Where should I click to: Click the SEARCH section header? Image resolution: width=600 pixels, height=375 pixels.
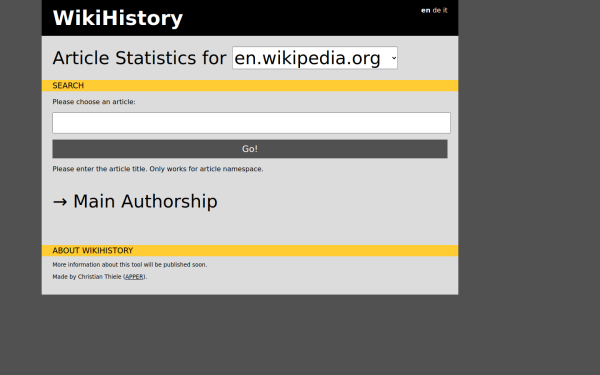tap(250, 86)
